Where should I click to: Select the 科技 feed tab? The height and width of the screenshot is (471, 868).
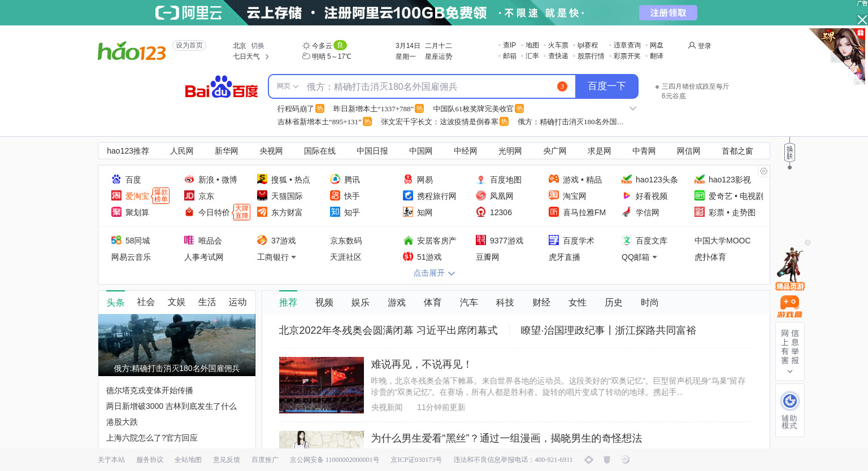pyautogui.click(x=505, y=303)
